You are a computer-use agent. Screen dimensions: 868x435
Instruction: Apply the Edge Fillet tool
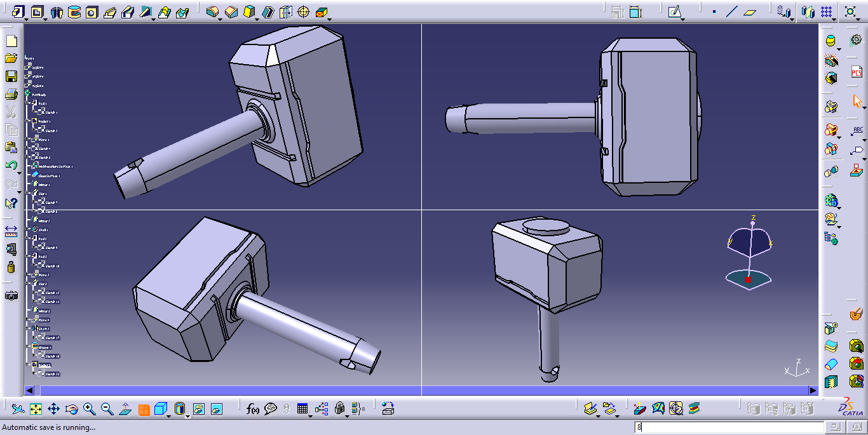(x=212, y=11)
